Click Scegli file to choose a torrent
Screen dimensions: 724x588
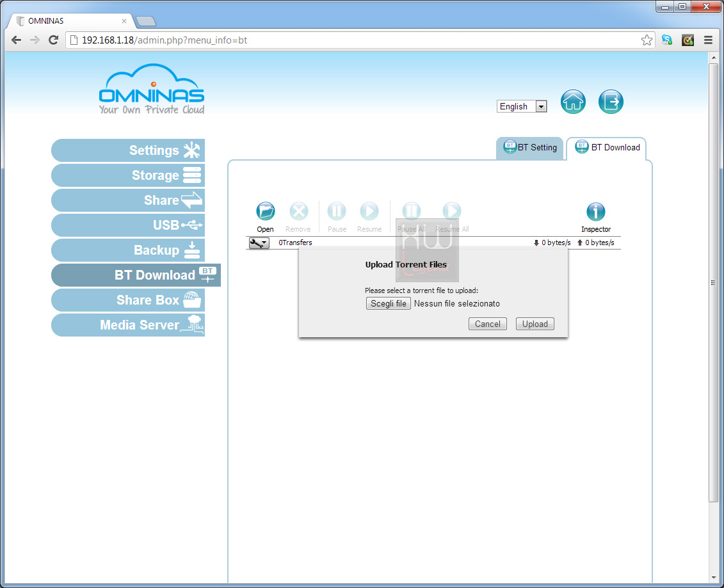389,304
